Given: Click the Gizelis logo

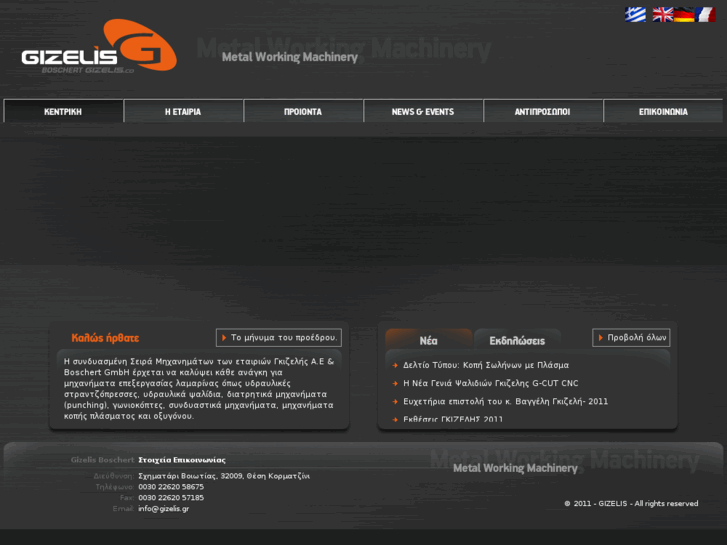Looking at the screenshot, I should click(99, 46).
